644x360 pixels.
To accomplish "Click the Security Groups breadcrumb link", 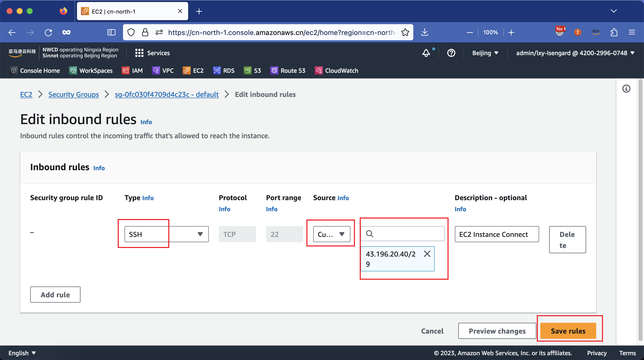I will 73,94.
